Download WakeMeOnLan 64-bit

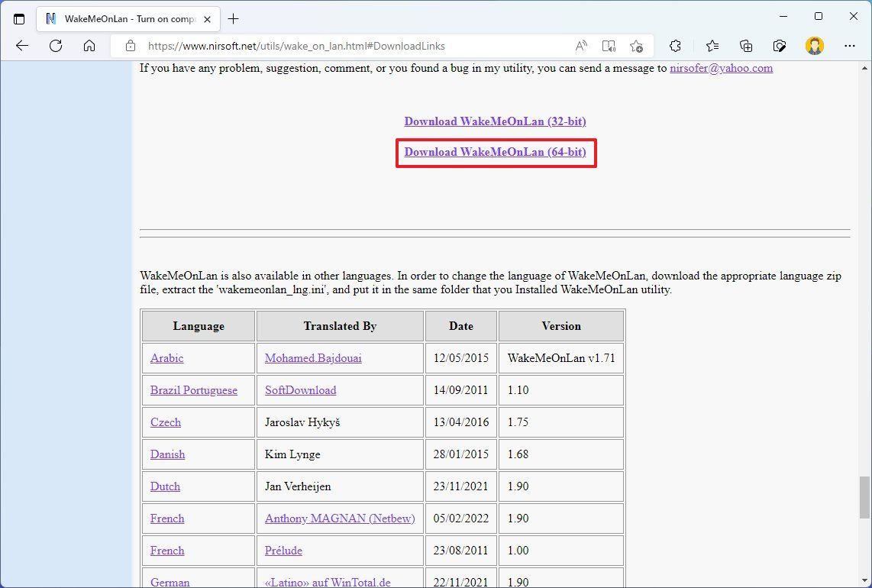[x=495, y=152]
